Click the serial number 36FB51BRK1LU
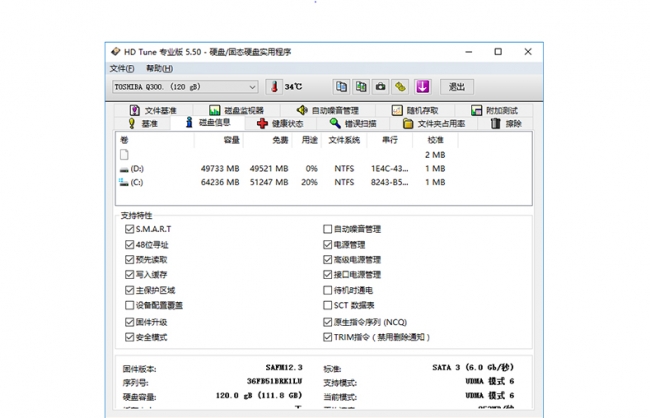 click(x=274, y=381)
